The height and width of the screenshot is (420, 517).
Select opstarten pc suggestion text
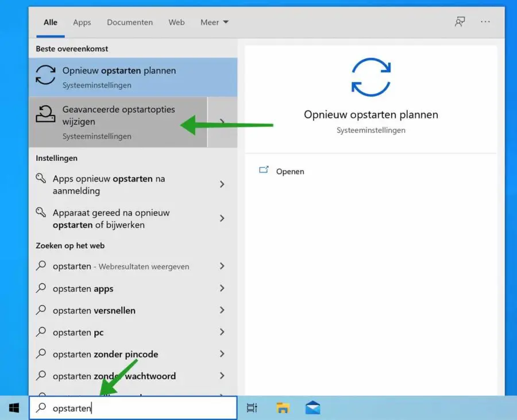(78, 332)
